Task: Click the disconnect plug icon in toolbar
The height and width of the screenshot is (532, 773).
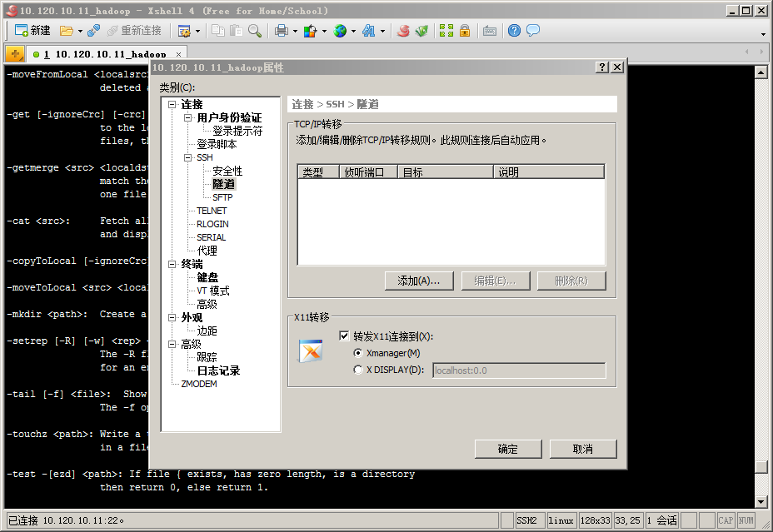Action: coord(93,31)
